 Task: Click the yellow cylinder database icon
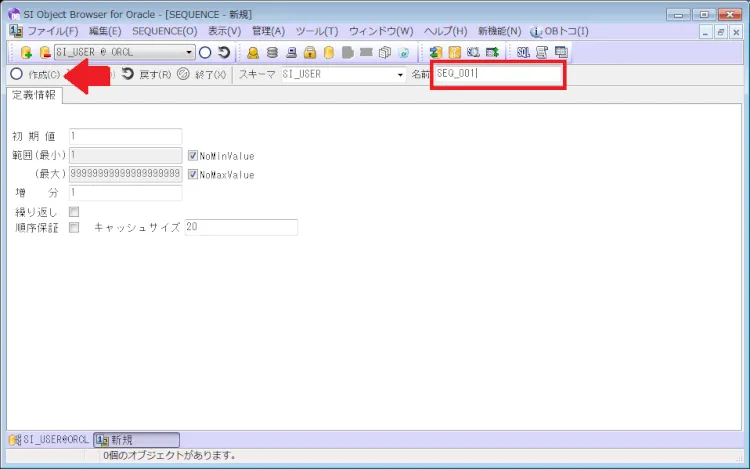(x=329, y=52)
